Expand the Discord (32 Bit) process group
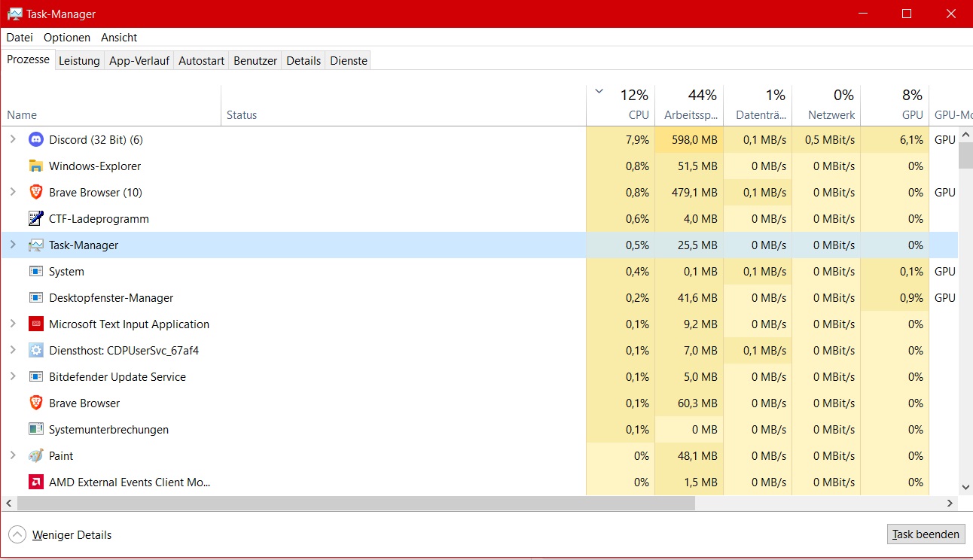973x560 pixels. 12,139
